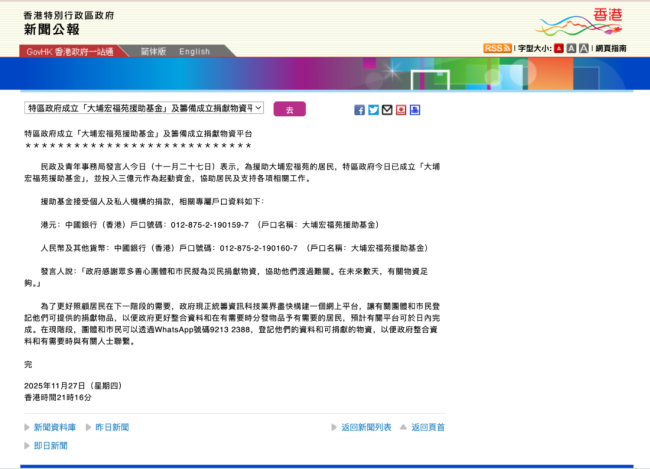Open 新聞資料庫 archive link

click(x=55, y=427)
